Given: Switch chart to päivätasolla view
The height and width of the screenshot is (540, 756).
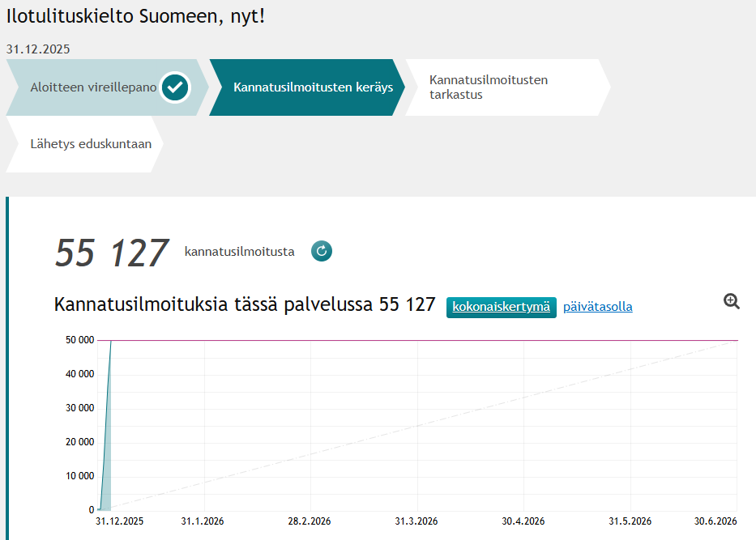Looking at the screenshot, I should click(598, 307).
